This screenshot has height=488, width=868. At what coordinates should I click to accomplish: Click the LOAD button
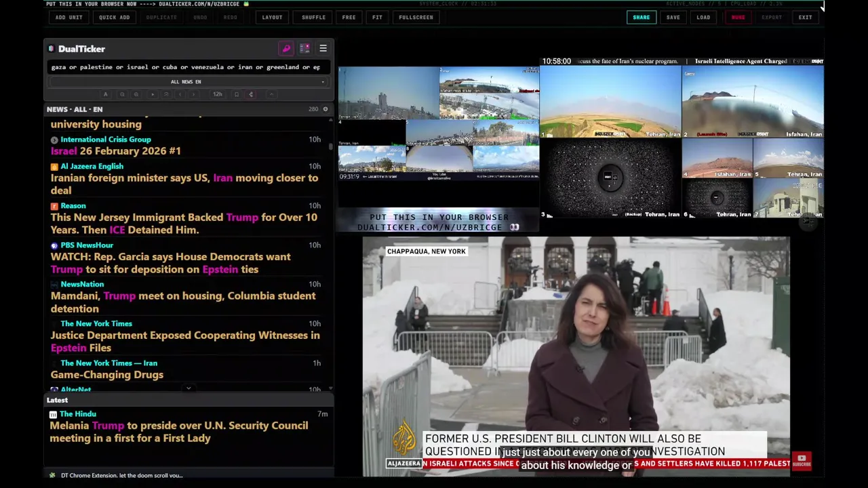[x=703, y=17]
